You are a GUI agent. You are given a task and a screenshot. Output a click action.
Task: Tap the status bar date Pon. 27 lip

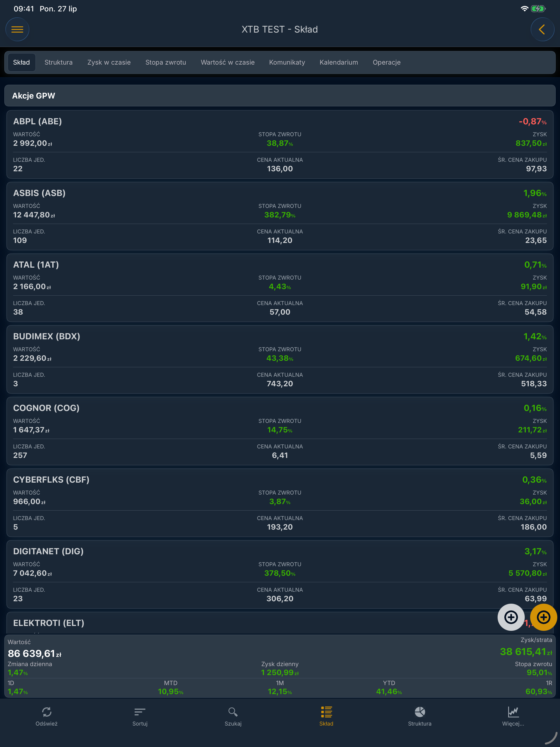[x=58, y=9]
